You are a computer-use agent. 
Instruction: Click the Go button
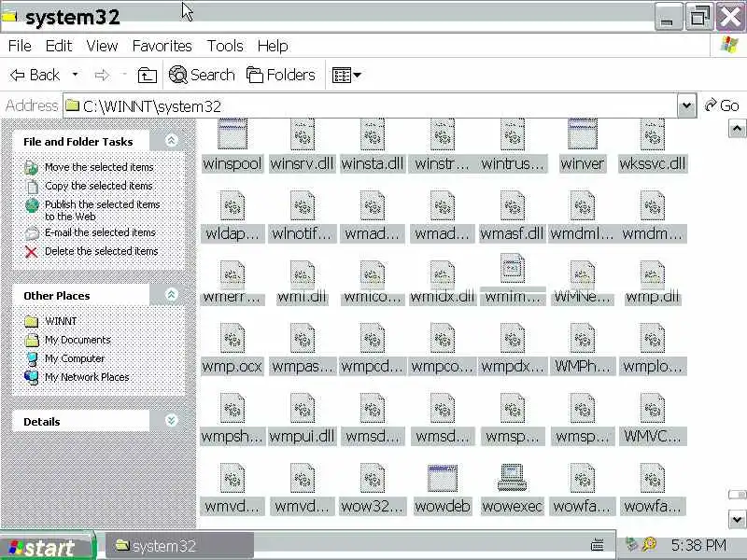(x=722, y=105)
